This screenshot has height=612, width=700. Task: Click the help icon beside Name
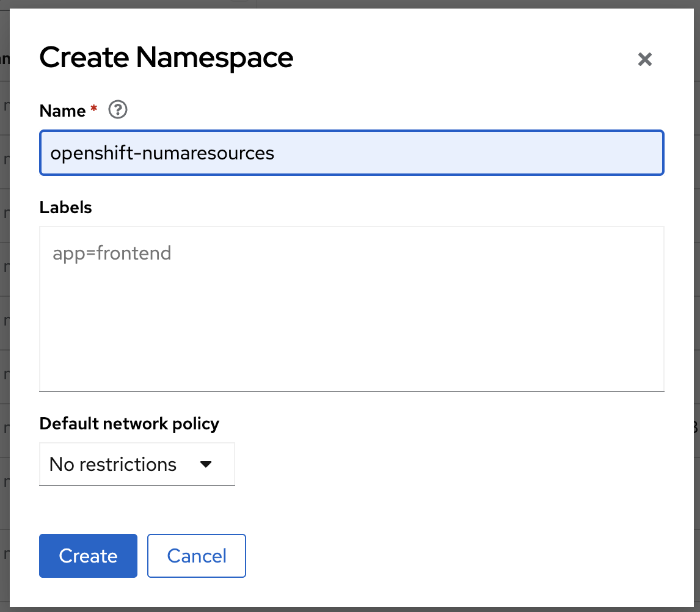click(117, 111)
